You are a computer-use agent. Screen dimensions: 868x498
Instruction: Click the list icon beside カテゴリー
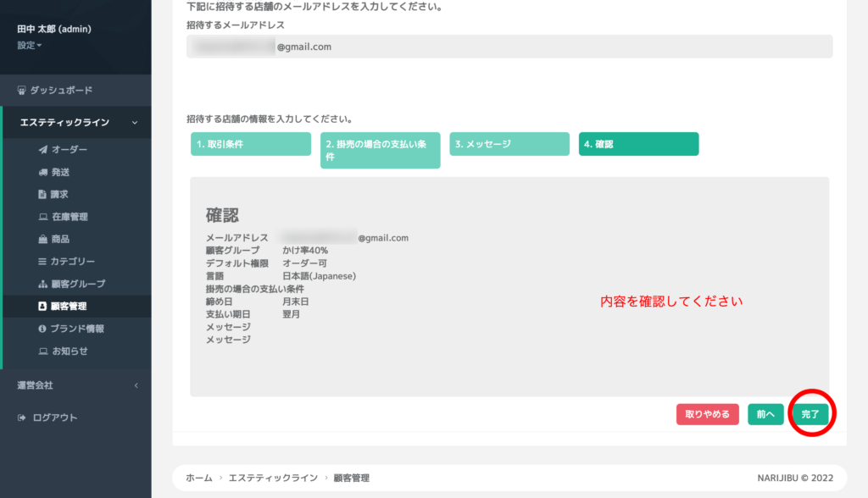click(x=43, y=262)
